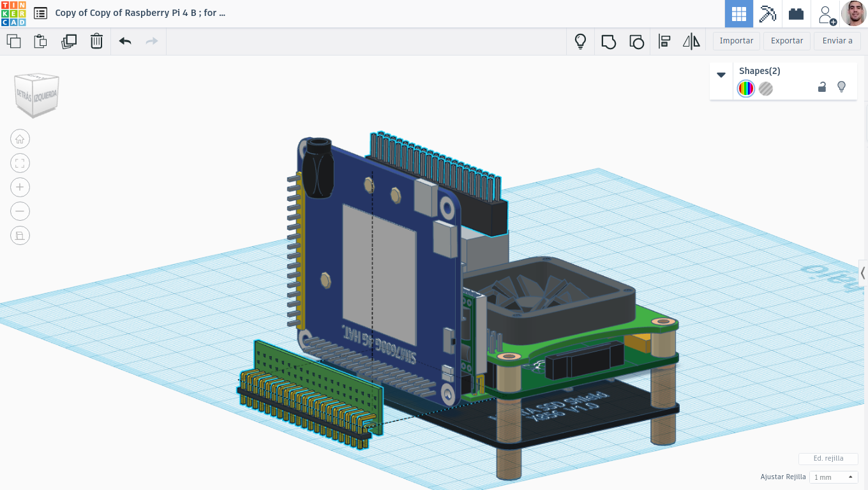Undo the last action

point(125,41)
